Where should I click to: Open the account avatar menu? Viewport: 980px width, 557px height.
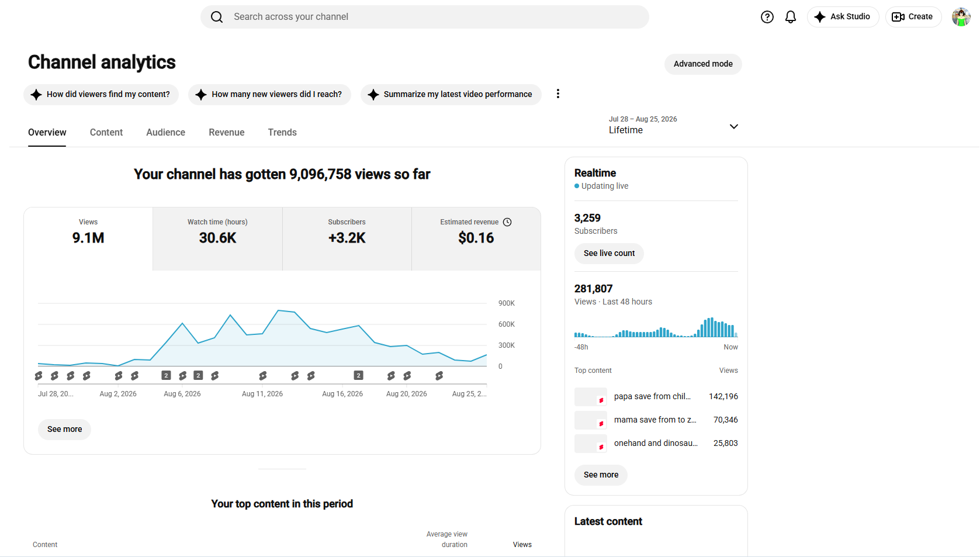961,17
